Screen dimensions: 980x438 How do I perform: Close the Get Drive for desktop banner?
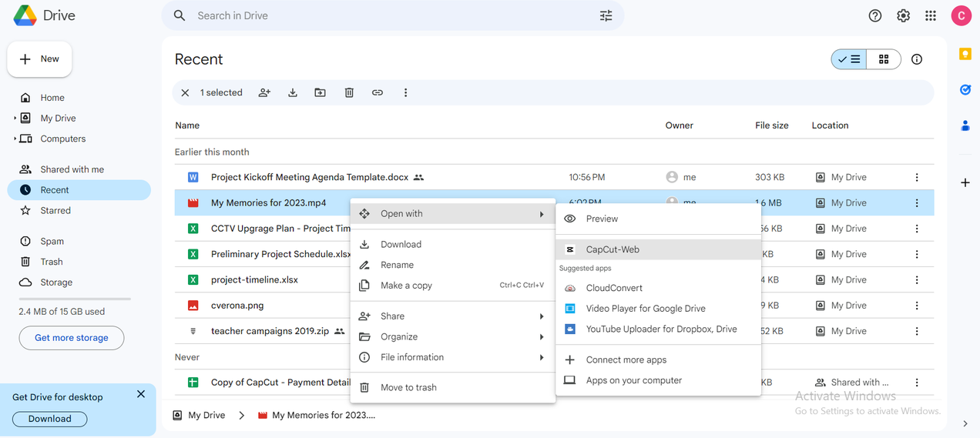pos(141,394)
